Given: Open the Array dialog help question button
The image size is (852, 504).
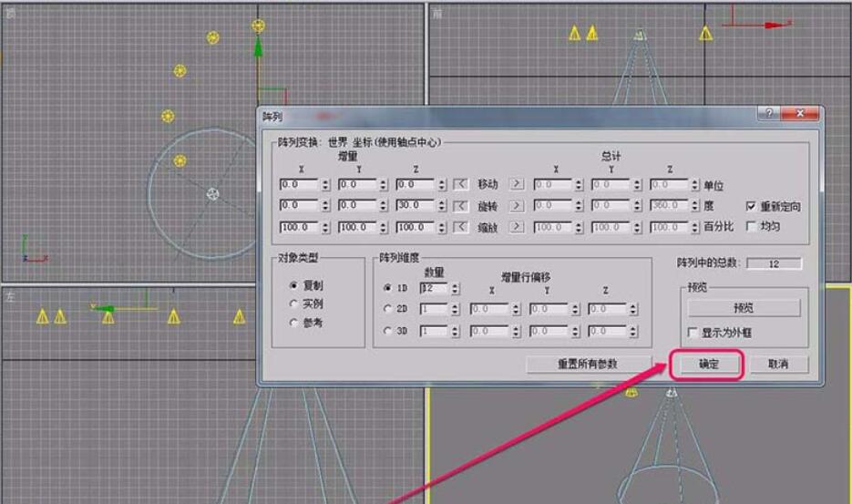Looking at the screenshot, I should [768, 113].
